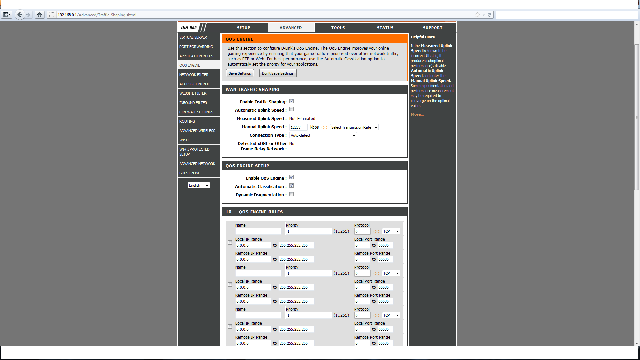Open the third rule's protocol dropdown

[391, 316]
